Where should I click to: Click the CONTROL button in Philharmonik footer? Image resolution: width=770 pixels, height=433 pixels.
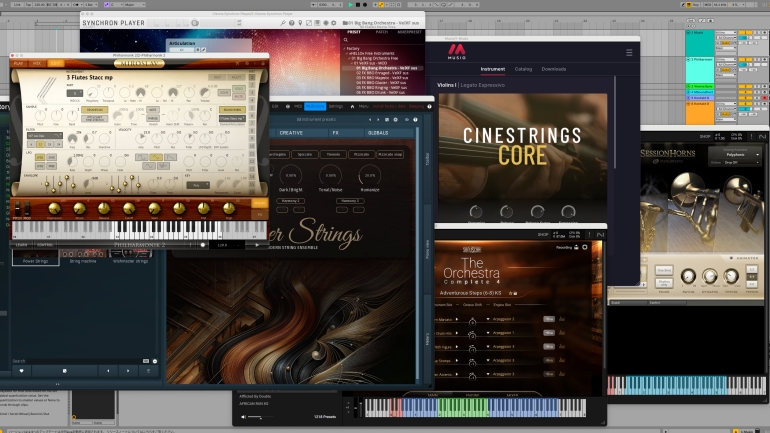(45, 244)
